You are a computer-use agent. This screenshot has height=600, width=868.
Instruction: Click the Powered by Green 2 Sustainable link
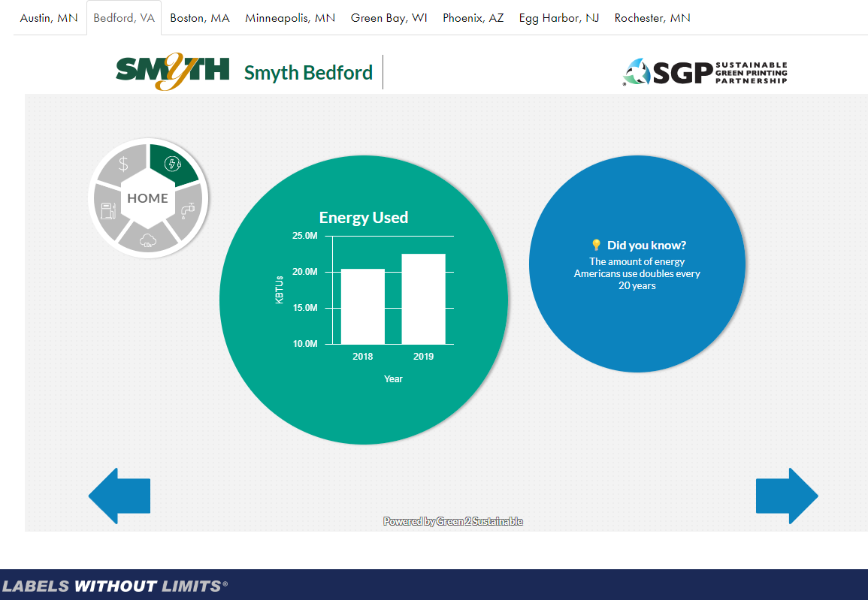tap(452, 521)
